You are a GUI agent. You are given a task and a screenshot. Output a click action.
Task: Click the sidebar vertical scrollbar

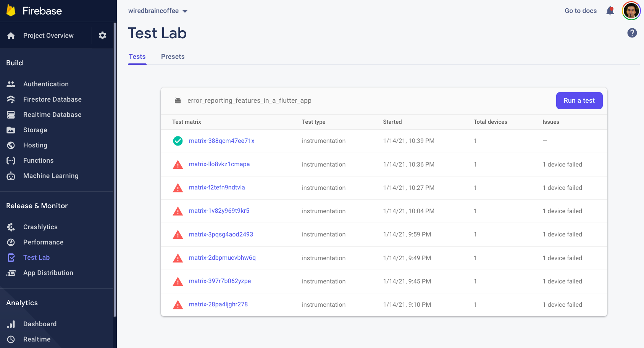pos(115,170)
